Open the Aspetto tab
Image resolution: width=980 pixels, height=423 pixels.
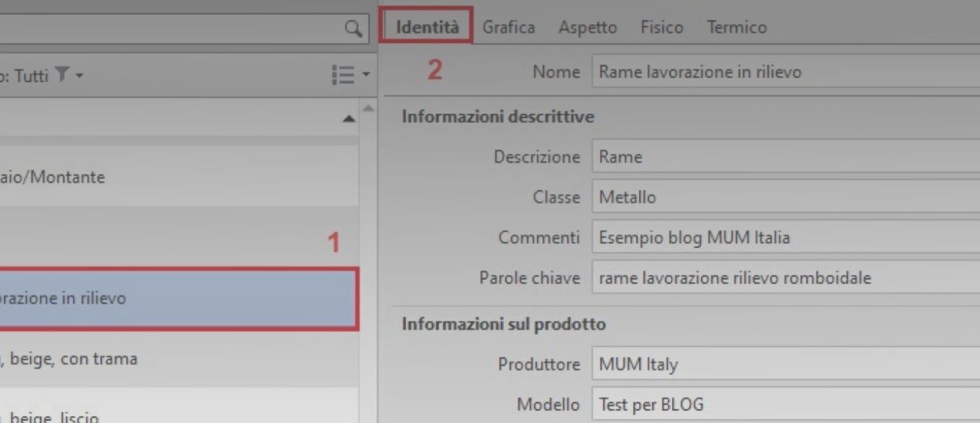coord(589,27)
